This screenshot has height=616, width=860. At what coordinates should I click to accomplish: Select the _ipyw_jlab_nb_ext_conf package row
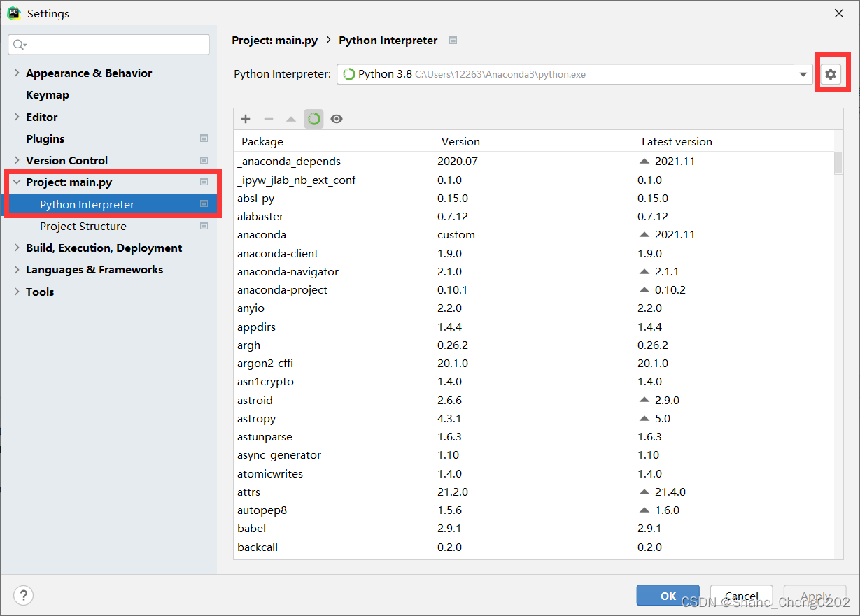tap(534, 180)
